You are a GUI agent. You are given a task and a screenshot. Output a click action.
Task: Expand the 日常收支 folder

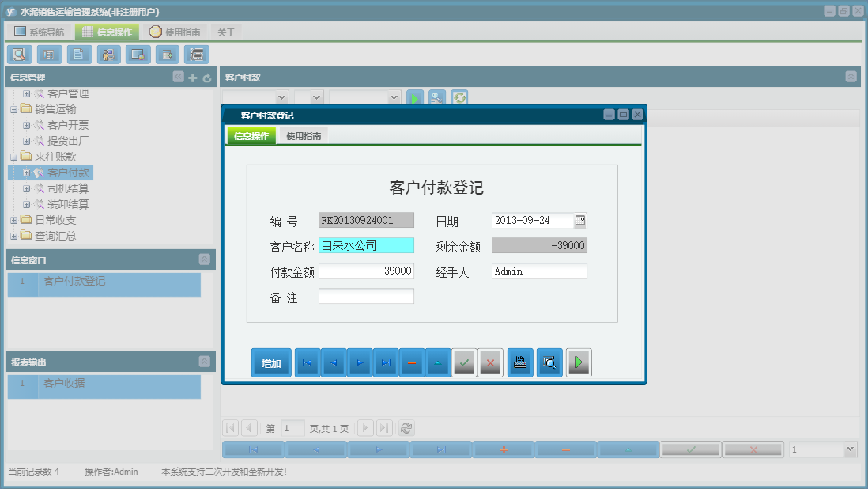(x=14, y=220)
